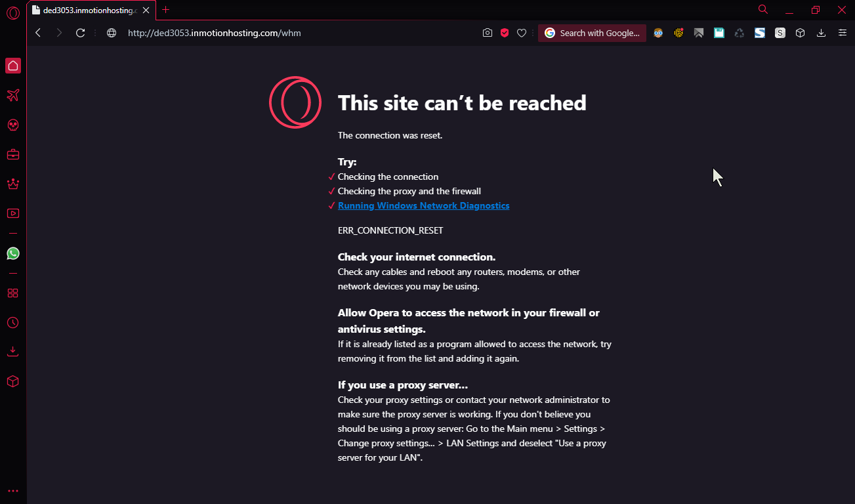
Task: Click the site info globe icon
Action: pyautogui.click(x=112, y=33)
